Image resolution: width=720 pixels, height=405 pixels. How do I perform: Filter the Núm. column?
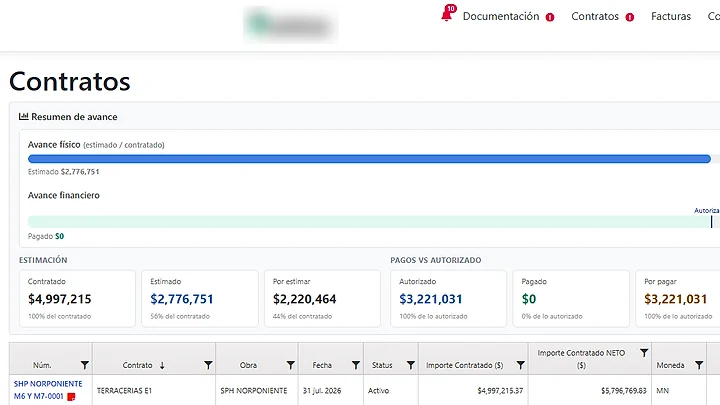pyautogui.click(x=84, y=365)
